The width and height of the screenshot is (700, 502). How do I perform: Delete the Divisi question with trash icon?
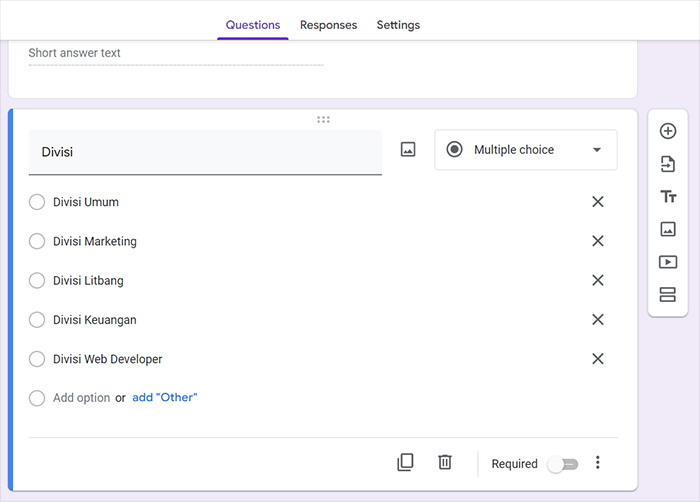tap(445, 462)
